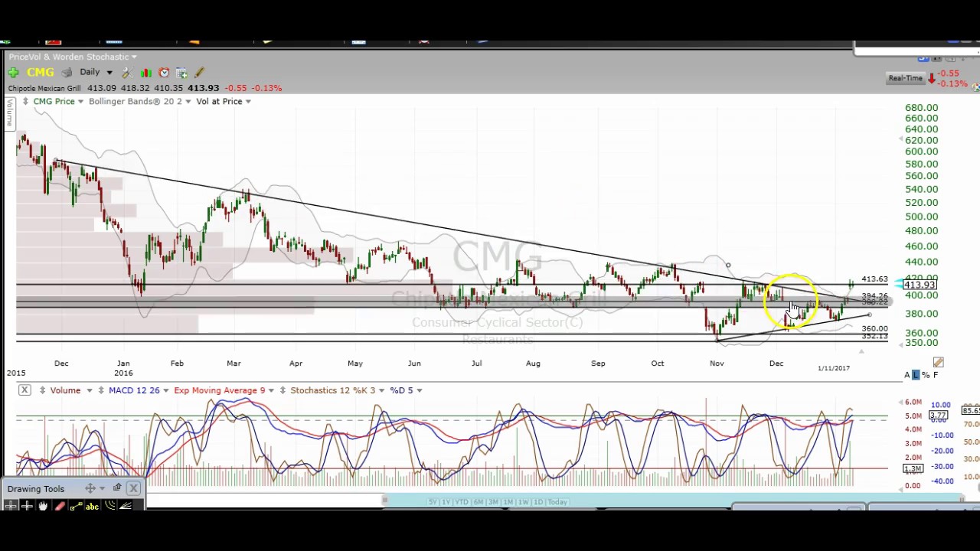
Task: Click the green plus add icon
Action: click(13, 73)
